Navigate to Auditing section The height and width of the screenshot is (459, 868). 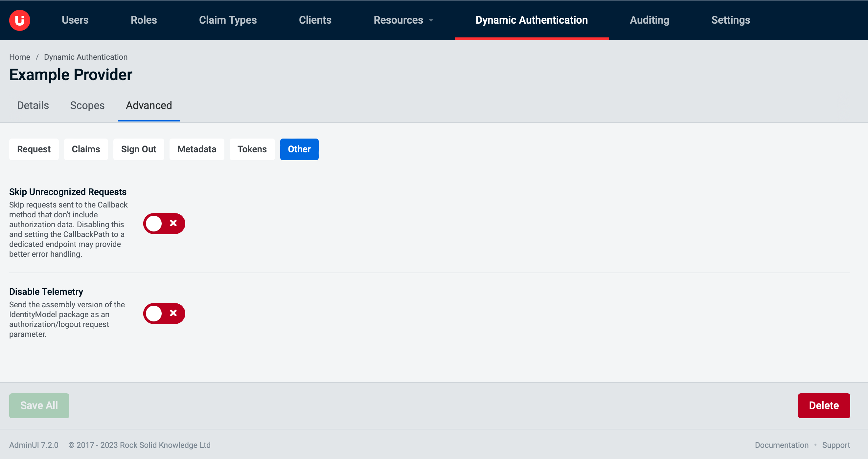649,20
